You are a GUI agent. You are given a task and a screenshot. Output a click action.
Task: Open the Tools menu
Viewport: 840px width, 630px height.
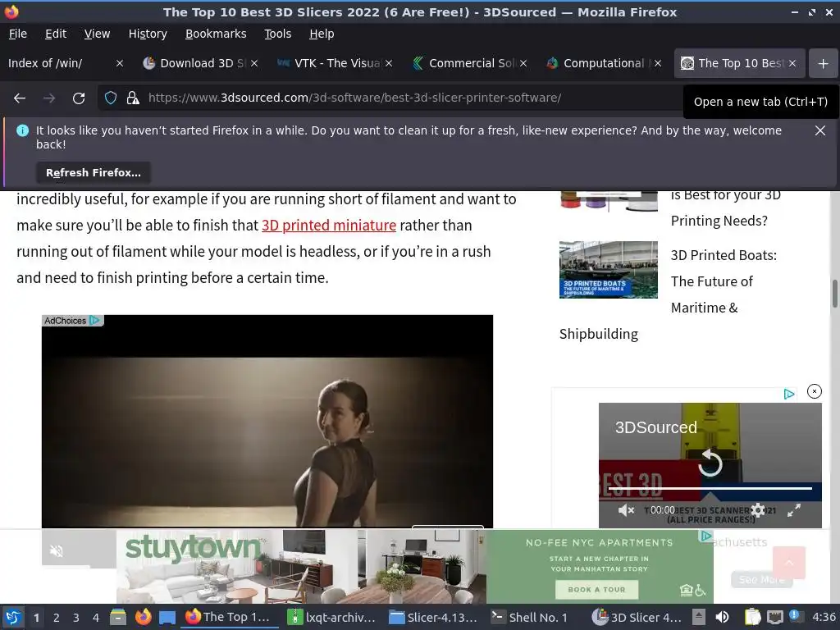point(277,34)
